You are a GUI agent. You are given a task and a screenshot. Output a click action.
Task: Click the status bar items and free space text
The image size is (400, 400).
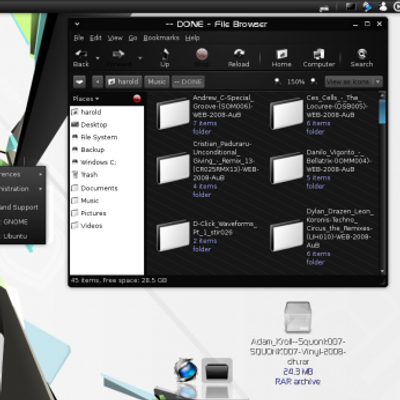119,280
